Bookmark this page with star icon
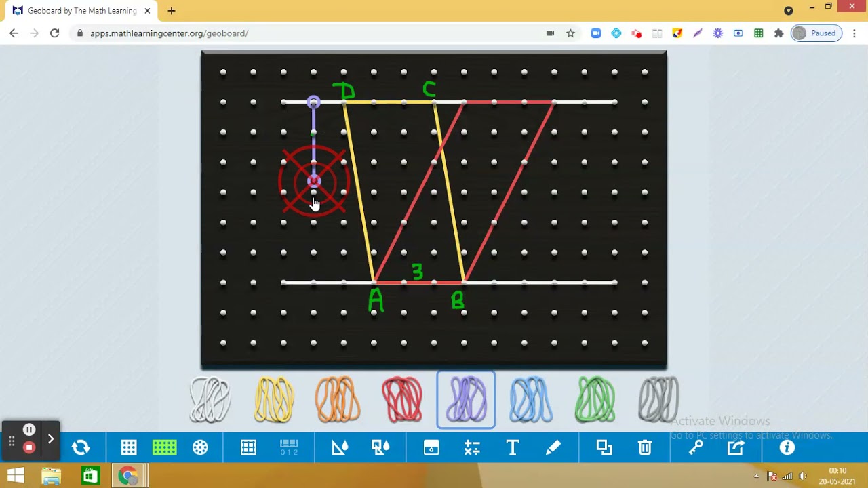This screenshot has height=488, width=868. tap(570, 33)
